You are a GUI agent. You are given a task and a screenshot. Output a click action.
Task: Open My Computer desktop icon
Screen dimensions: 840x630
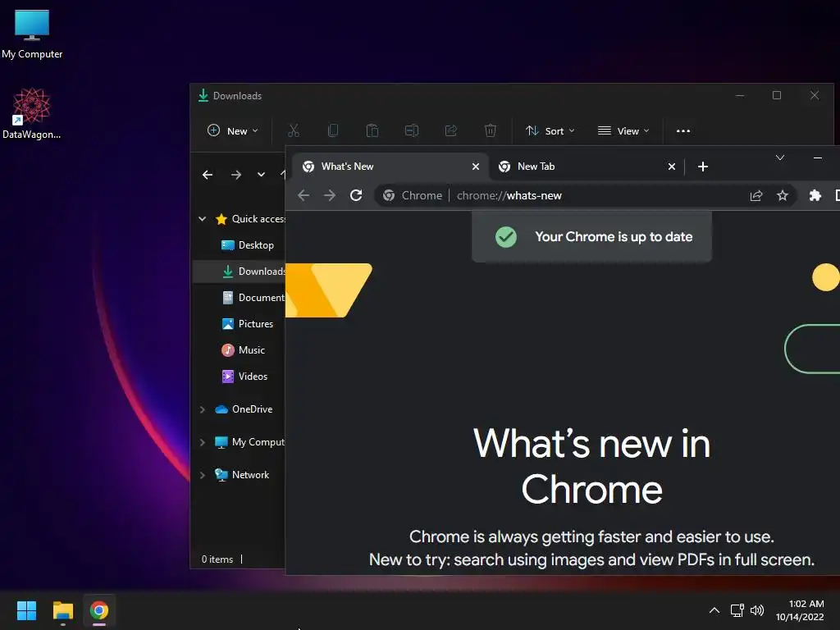tap(32, 34)
